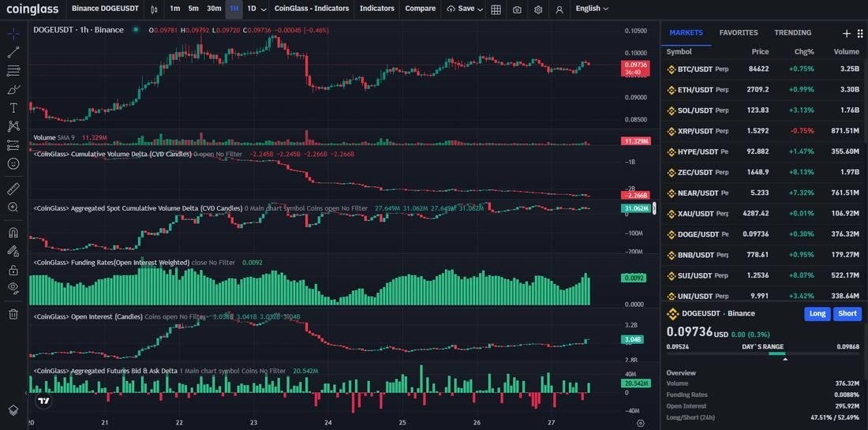868x430 pixels.
Task: Open CoinGlass - Indicators menu
Action: click(312, 9)
